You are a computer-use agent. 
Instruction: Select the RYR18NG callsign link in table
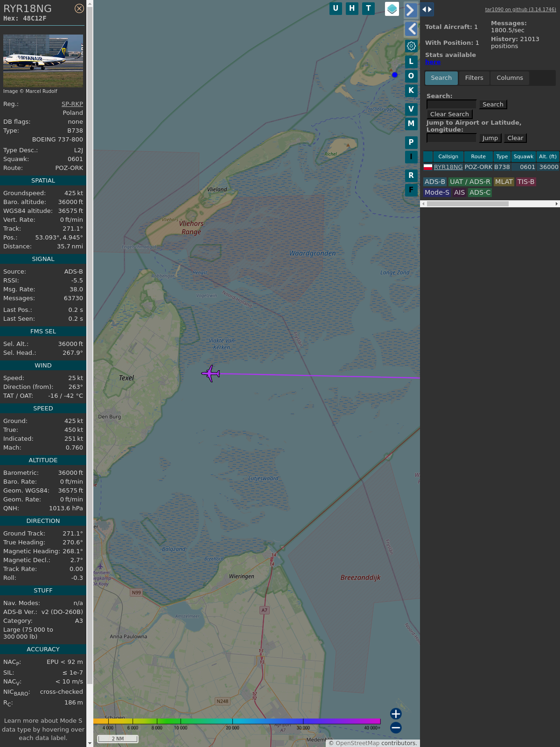pyautogui.click(x=448, y=167)
